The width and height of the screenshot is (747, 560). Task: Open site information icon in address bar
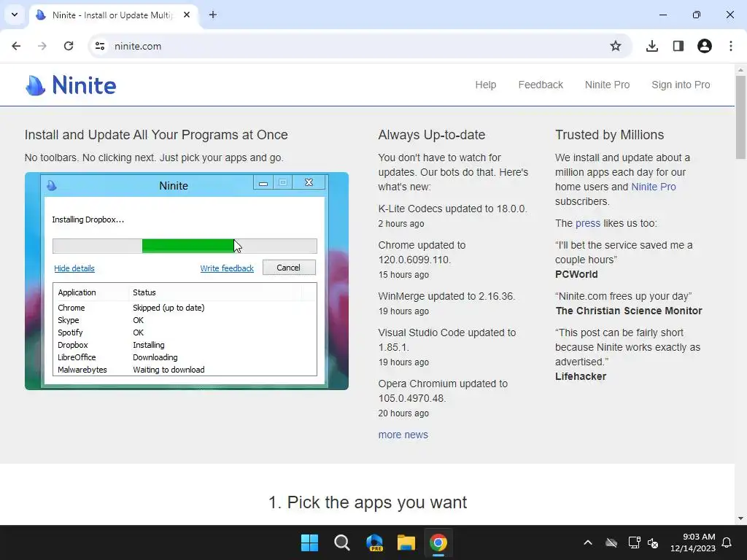[x=100, y=46]
